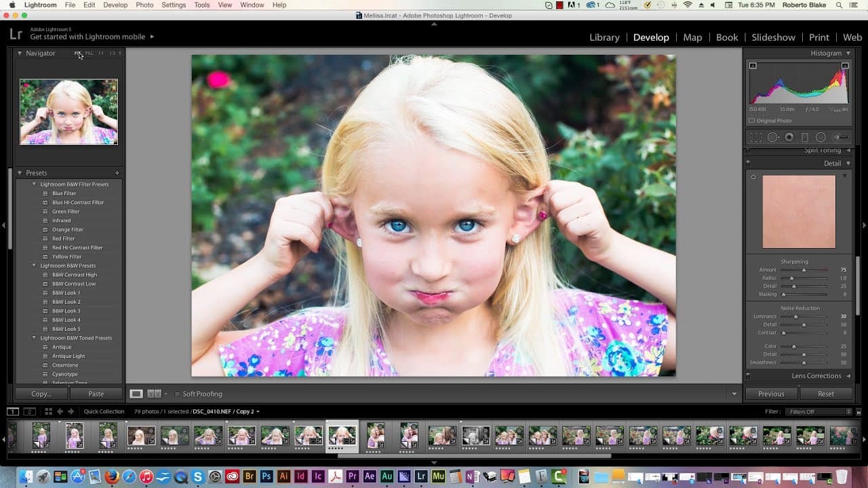
Task: Adjust the Noise Reduction Color slider
Action: pyautogui.click(x=804, y=346)
